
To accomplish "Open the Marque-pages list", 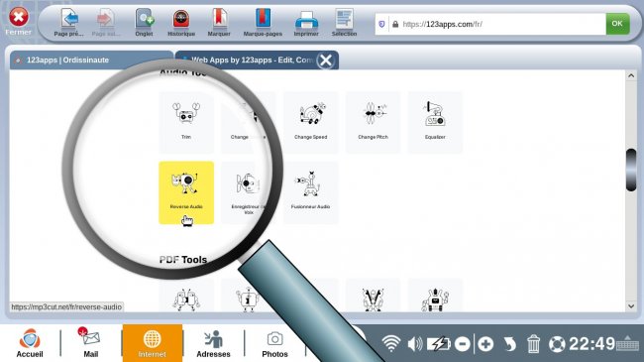I will pos(263,23).
